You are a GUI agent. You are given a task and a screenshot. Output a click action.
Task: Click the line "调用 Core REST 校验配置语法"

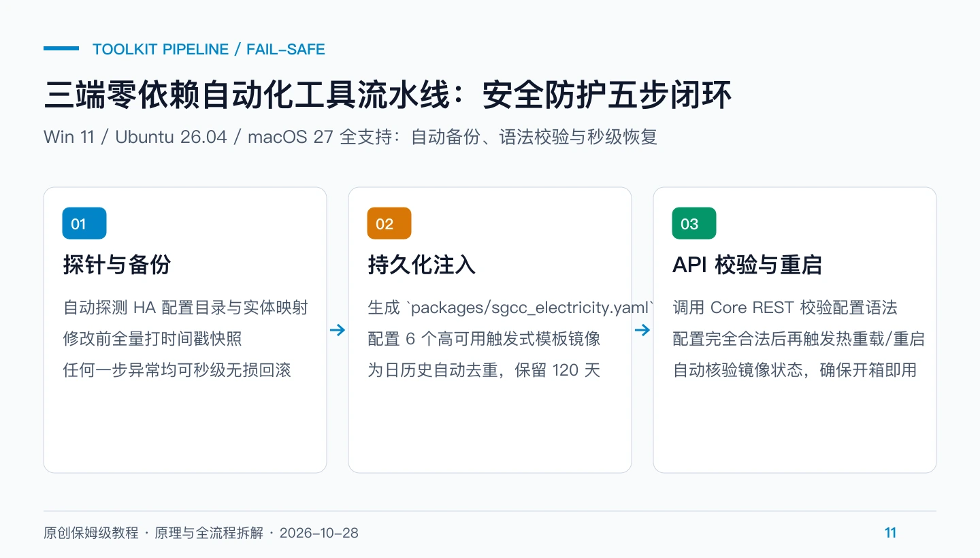pos(785,308)
